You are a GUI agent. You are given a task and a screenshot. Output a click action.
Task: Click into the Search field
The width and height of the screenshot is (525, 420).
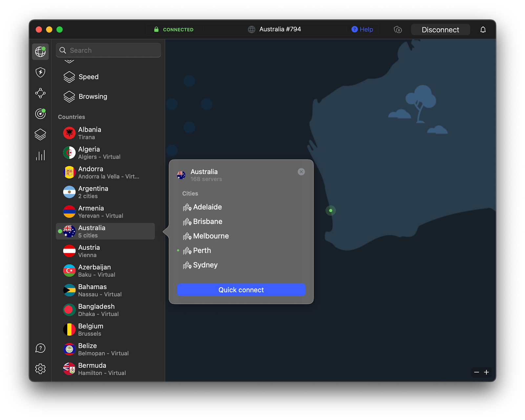pos(108,50)
